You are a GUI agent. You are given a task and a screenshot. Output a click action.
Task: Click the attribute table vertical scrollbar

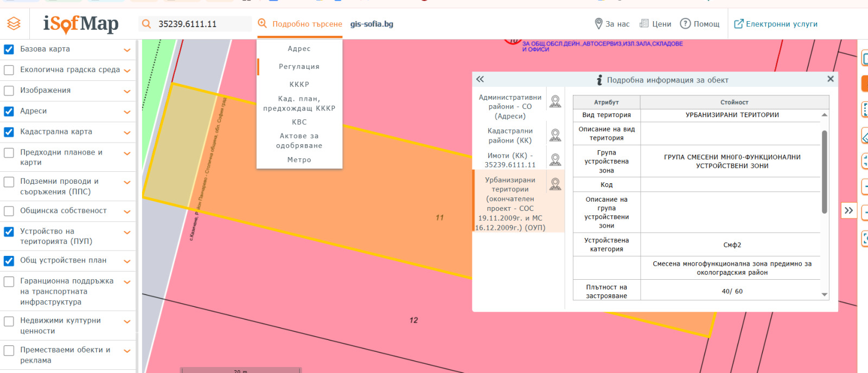pos(825,172)
